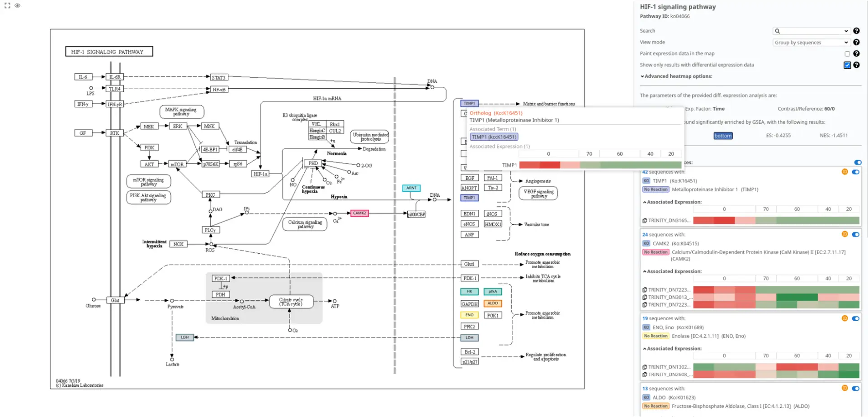Open help for Paint expression data option
Viewport: 868px width, 417px height.
pos(856,53)
